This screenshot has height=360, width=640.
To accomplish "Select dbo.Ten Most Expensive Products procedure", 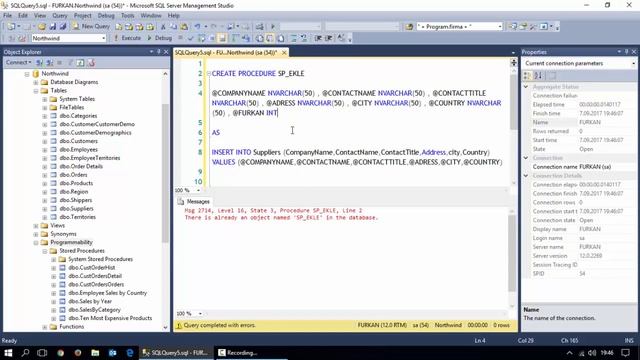I will [110, 318].
